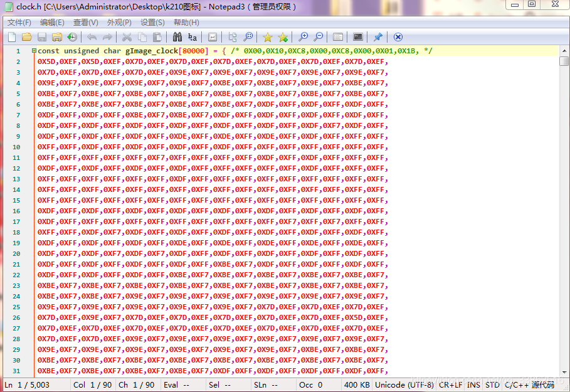
Task: Copy selection with copy icon
Action: (142, 37)
